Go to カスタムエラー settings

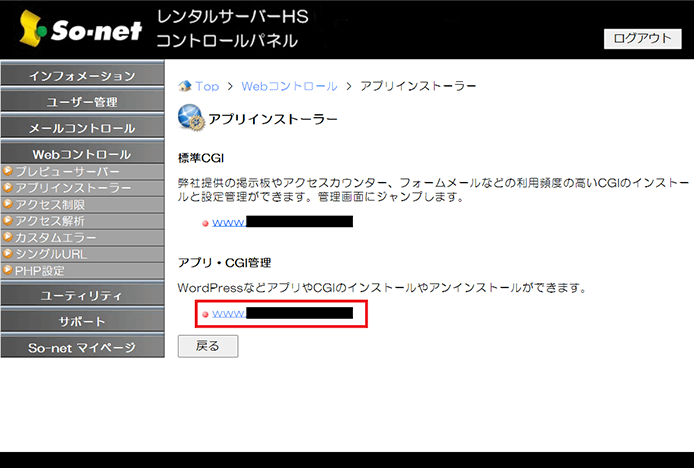(x=55, y=238)
